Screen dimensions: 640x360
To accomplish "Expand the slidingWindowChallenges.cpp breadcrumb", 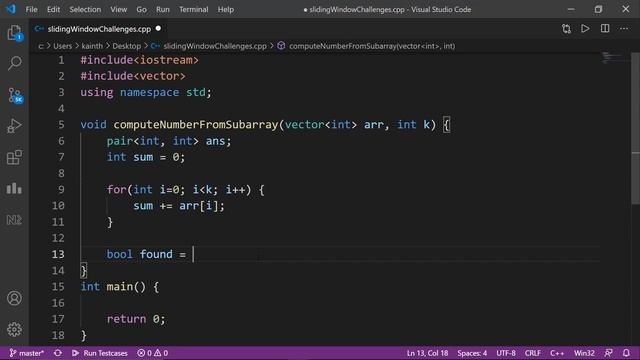I will (x=215, y=46).
